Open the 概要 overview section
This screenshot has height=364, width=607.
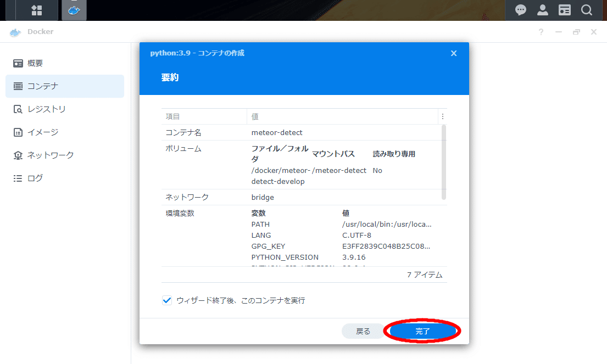click(65, 63)
